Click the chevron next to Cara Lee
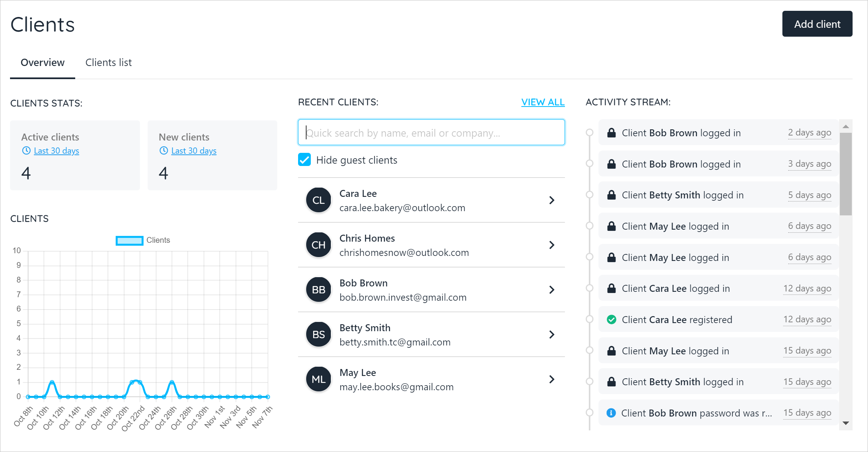 coord(552,200)
